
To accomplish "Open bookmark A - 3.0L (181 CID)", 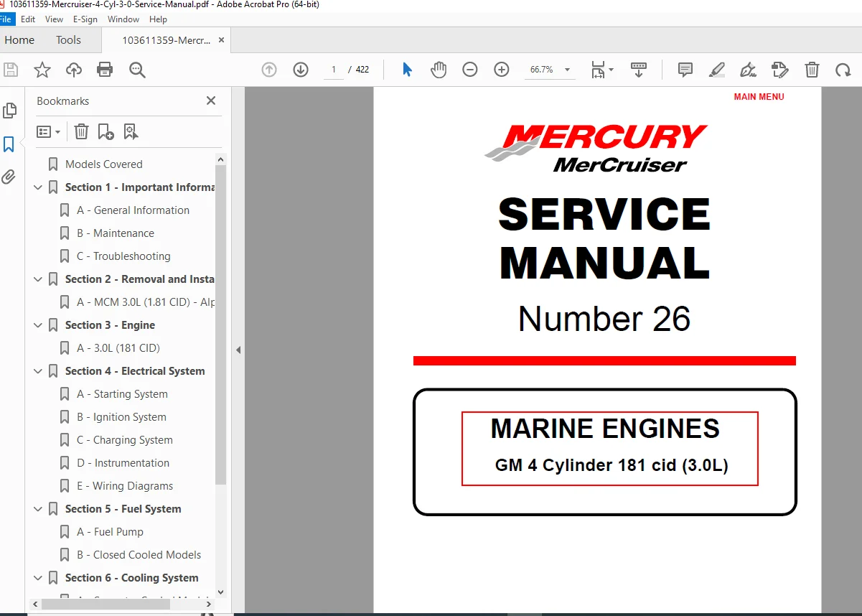I will pyautogui.click(x=118, y=348).
